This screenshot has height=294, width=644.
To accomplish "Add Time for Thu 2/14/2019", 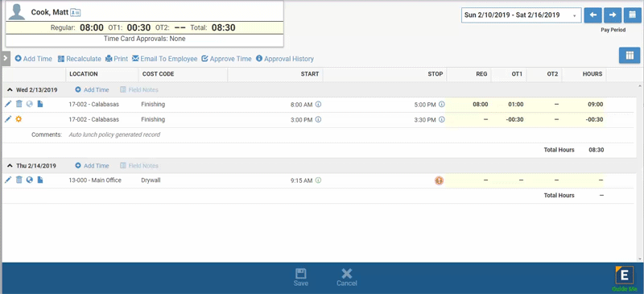I will tap(92, 166).
